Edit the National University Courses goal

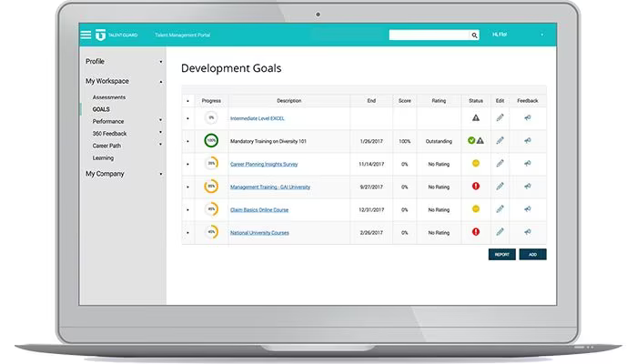500,232
